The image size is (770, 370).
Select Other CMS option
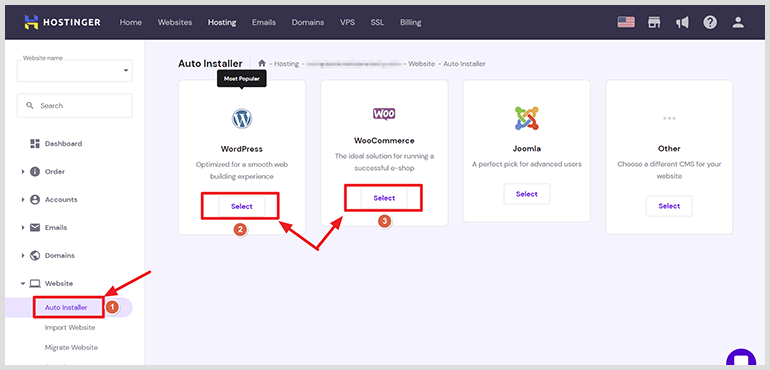[669, 206]
